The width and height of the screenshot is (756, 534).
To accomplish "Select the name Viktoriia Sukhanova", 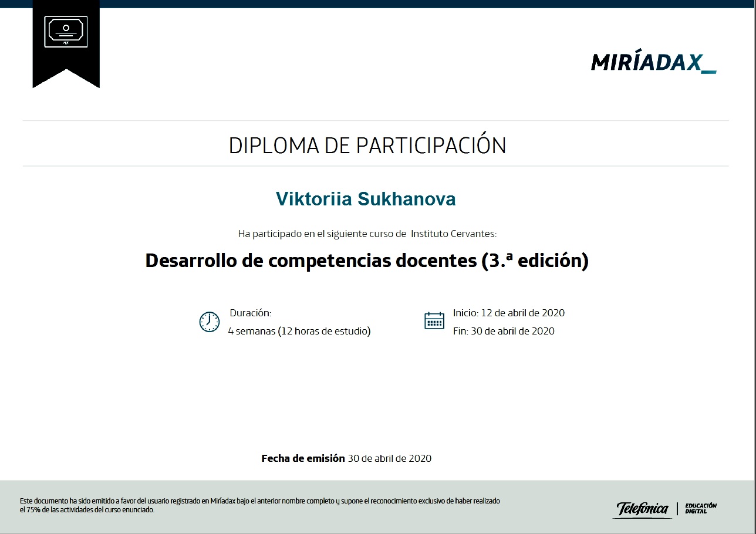I will coord(366,199).
